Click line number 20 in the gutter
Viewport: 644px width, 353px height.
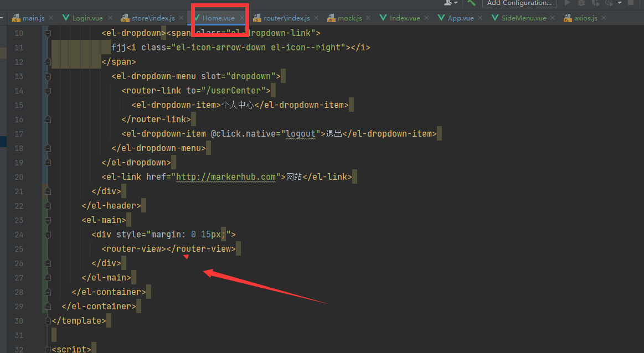pos(19,177)
